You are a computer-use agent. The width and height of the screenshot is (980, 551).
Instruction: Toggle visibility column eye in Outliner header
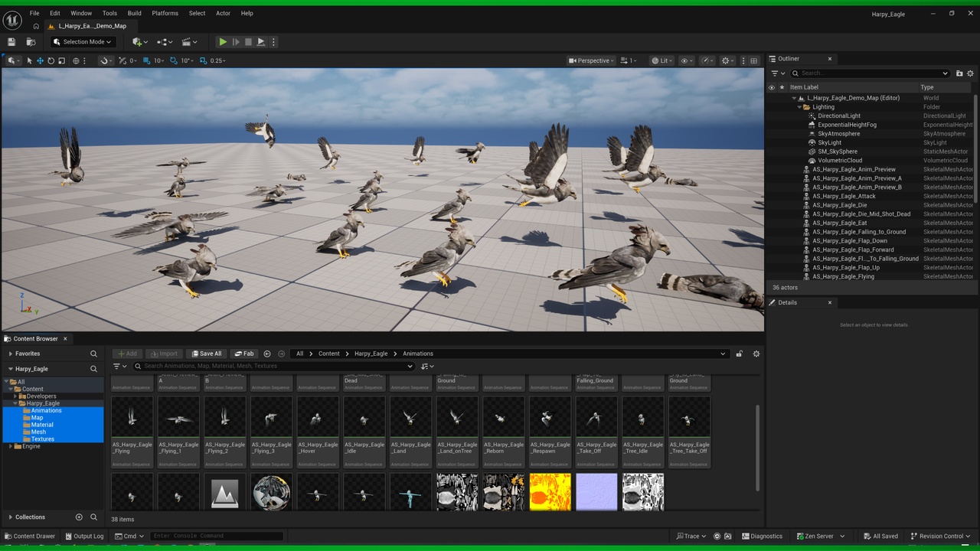click(771, 87)
